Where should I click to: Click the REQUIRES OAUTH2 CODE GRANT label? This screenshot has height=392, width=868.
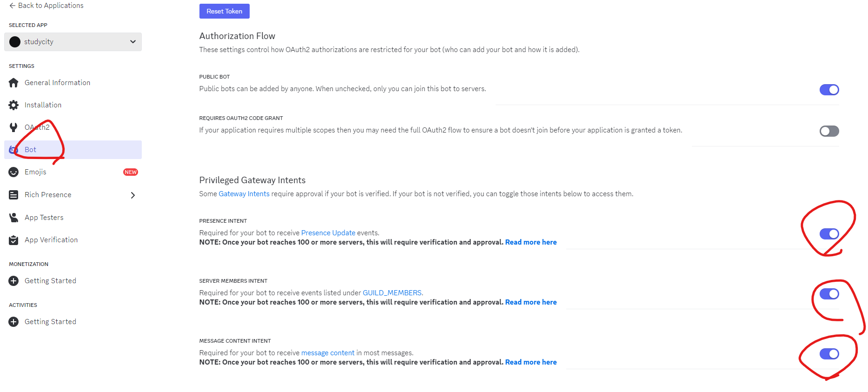point(241,118)
